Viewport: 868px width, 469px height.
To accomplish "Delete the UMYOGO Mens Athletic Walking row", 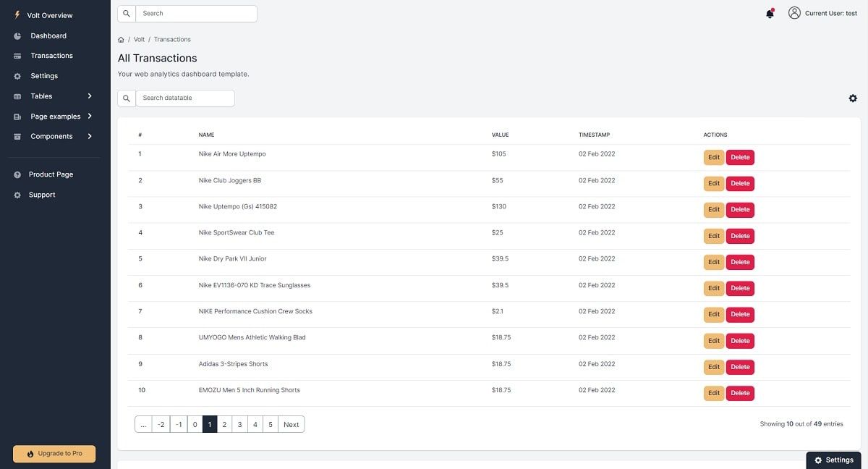I will 740,341.
